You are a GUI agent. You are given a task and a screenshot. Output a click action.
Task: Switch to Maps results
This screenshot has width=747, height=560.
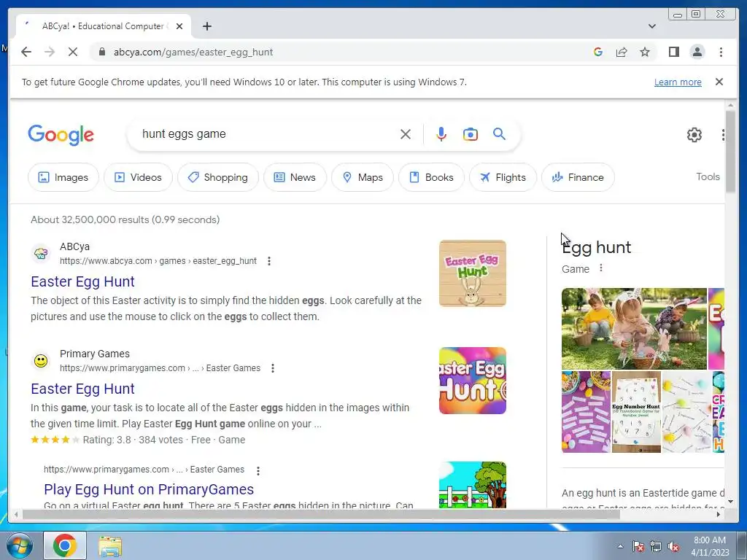(x=363, y=177)
